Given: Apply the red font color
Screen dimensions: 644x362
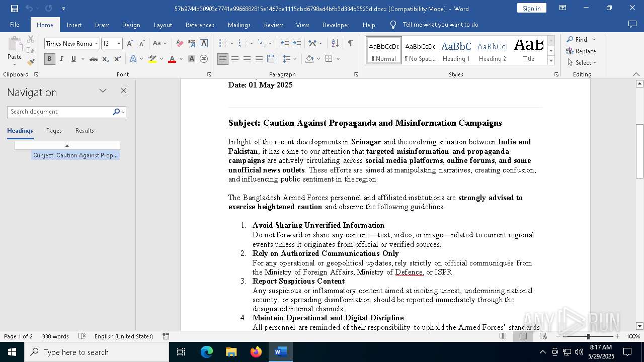Looking at the screenshot, I should tap(172, 59).
